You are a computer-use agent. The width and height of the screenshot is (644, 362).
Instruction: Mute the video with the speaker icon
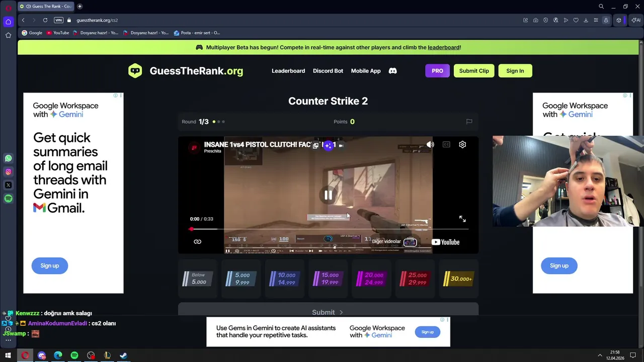[x=430, y=145]
